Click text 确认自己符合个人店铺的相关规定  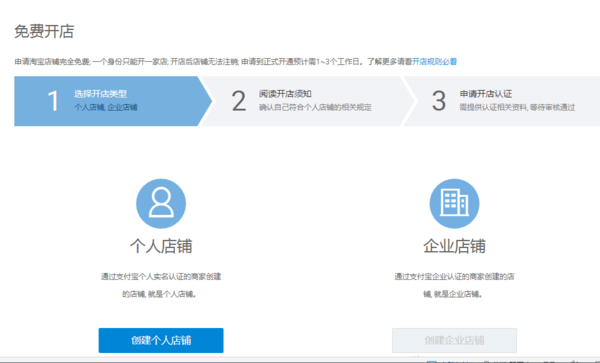(315, 107)
